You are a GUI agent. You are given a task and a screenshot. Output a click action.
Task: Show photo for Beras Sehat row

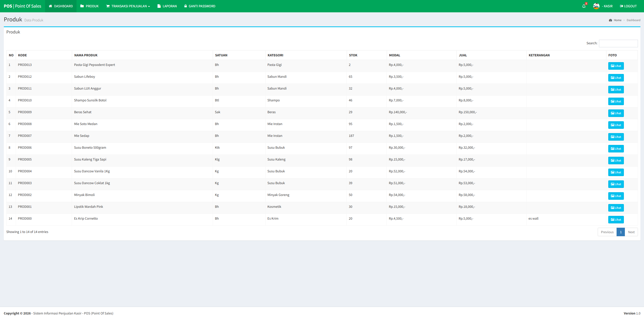pyautogui.click(x=616, y=113)
